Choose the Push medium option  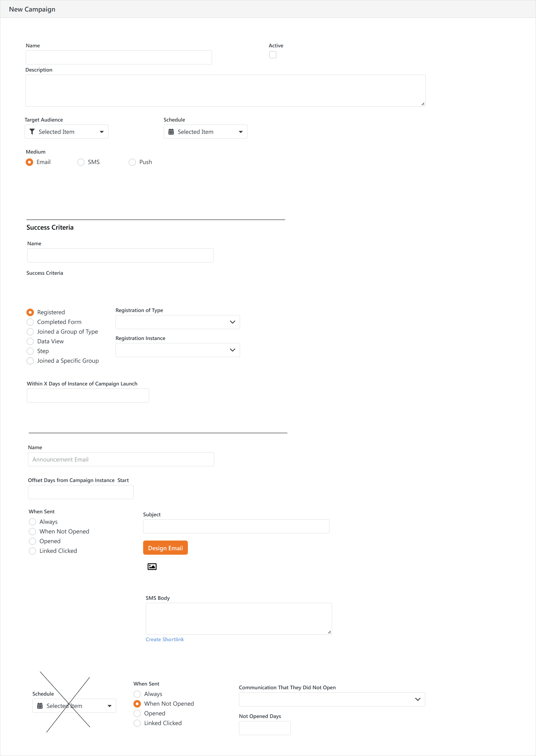pos(132,162)
